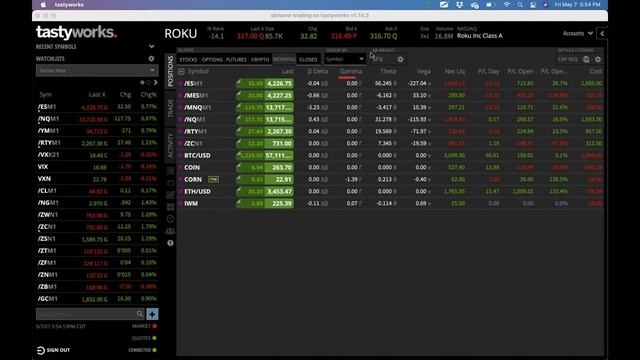Open macOS Control Center icon

coord(533,5)
